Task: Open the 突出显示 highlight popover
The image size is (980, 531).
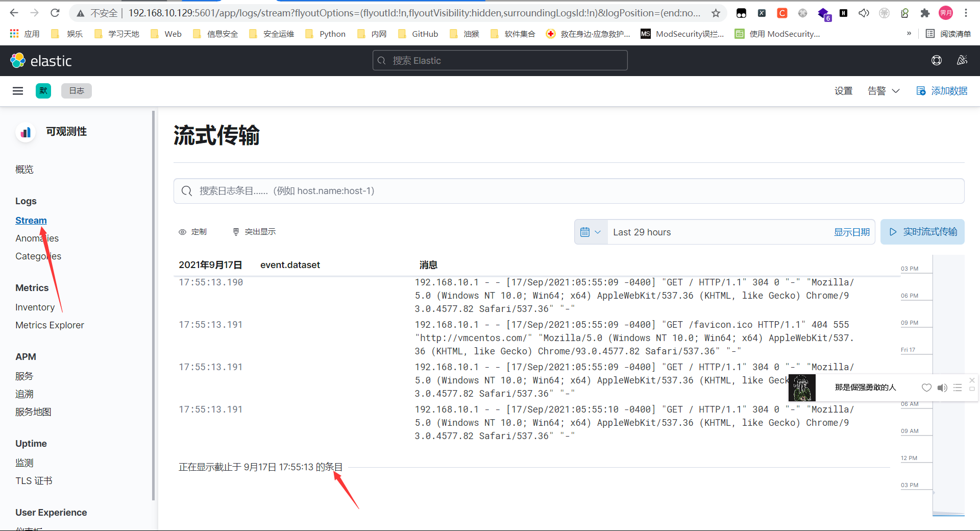Action: tap(254, 232)
